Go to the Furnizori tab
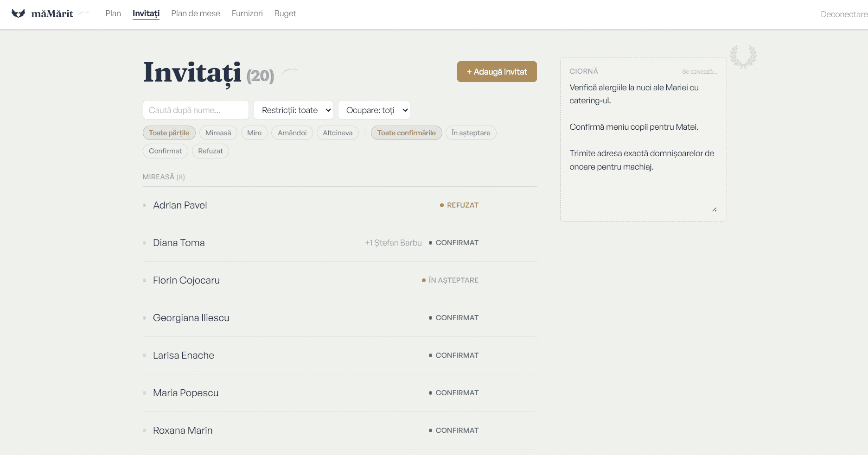The image size is (868, 455). [x=247, y=13]
